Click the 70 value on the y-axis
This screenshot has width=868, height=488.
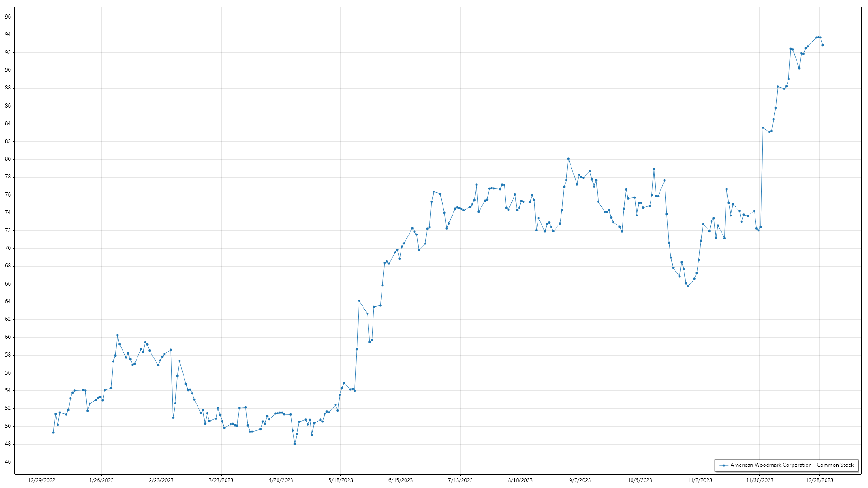click(x=8, y=248)
